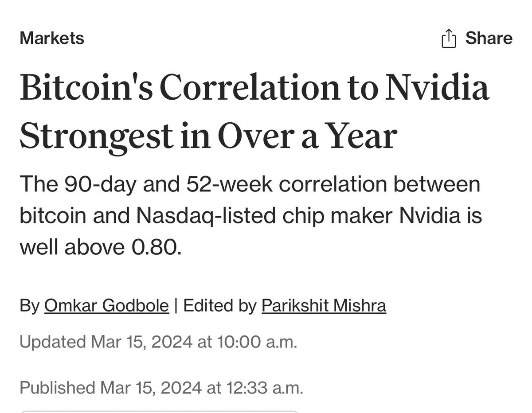Click the "Published Mar 15, 2024" timestamp

click(110, 388)
